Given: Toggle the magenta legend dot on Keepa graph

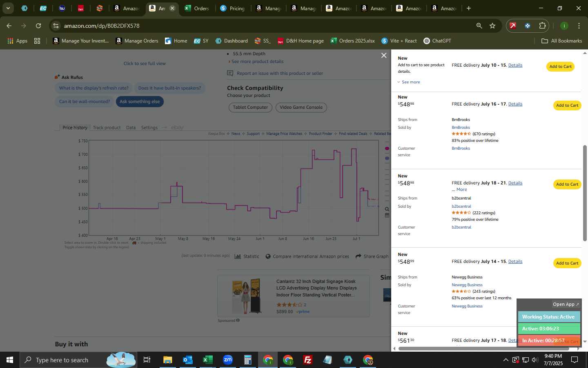Looking at the screenshot, I should 387,148.
